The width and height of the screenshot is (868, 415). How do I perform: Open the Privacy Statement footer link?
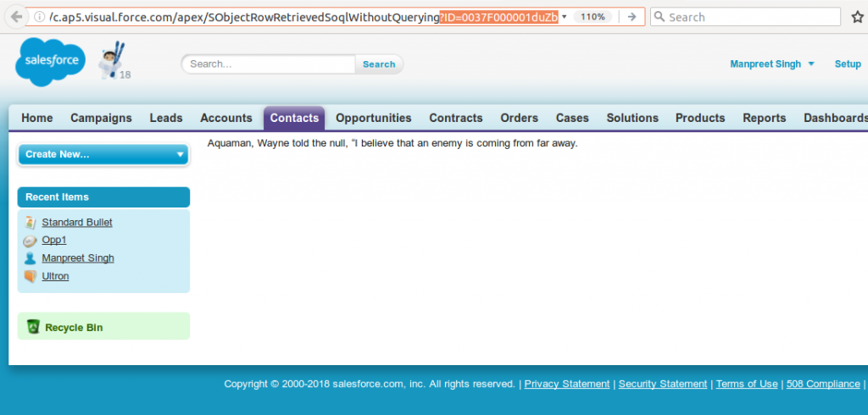point(566,384)
